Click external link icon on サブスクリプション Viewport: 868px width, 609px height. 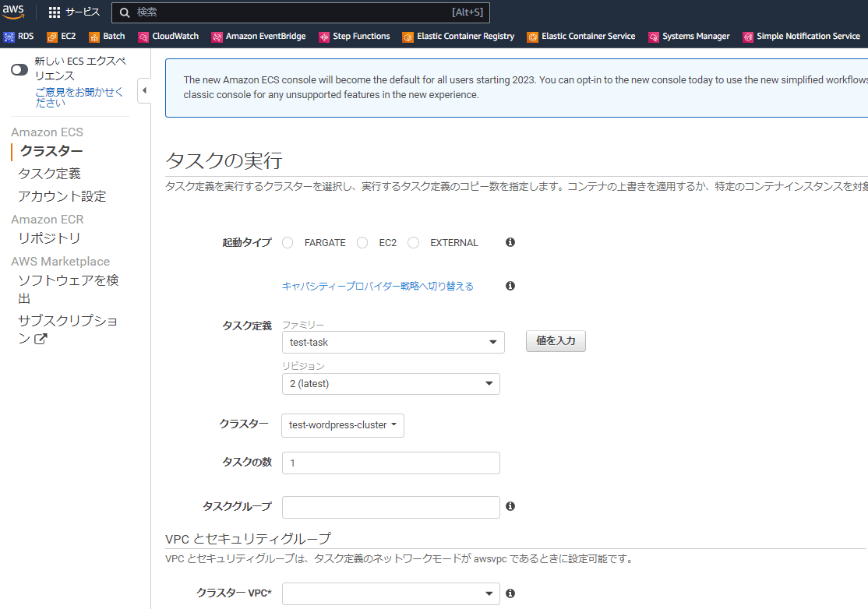click(41, 339)
